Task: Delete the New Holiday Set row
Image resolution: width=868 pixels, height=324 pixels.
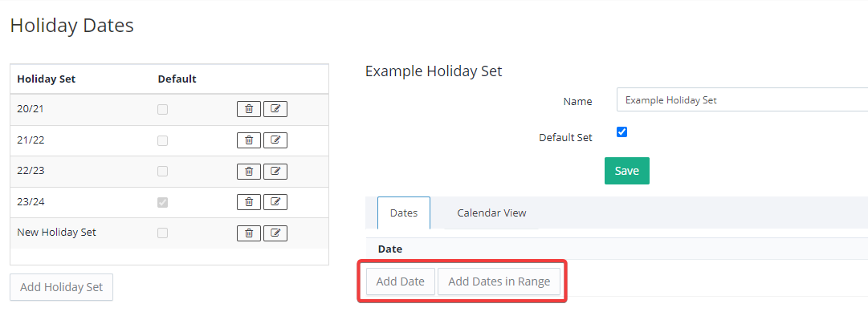Action: click(x=249, y=233)
